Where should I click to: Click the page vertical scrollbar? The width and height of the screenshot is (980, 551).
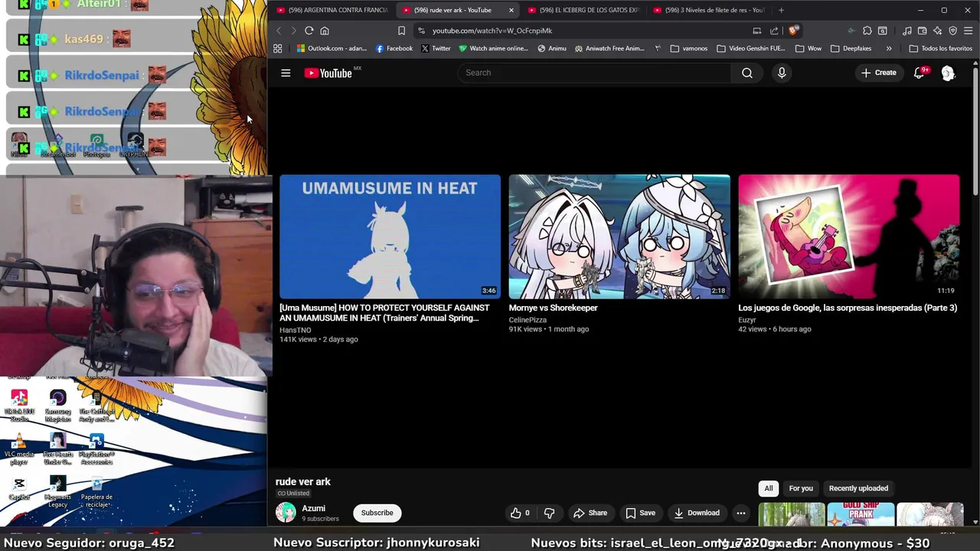[x=975, y=130]
